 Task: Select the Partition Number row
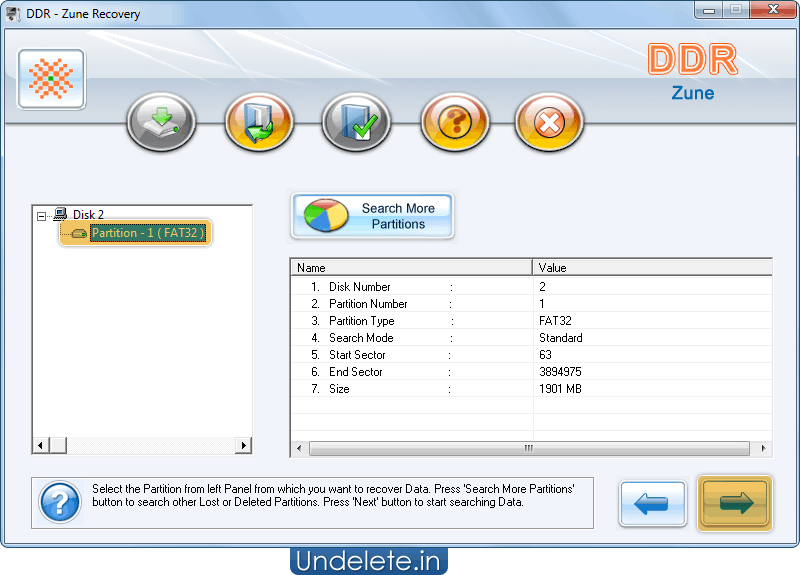(531, 304)
